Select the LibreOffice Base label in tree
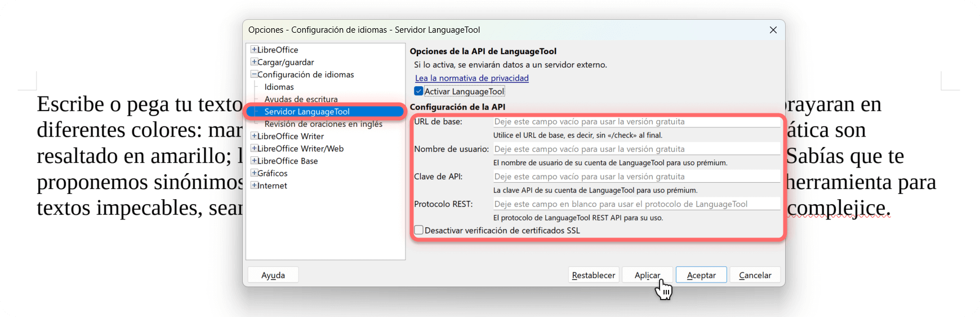This screenshot has height=317, width=980. pos(288,161)
